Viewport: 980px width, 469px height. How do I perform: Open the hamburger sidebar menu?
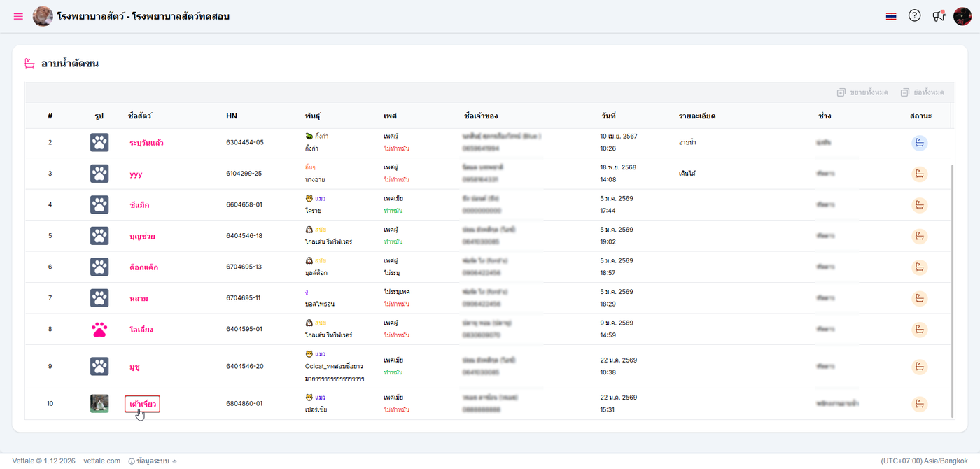click(x=18, y=16)
